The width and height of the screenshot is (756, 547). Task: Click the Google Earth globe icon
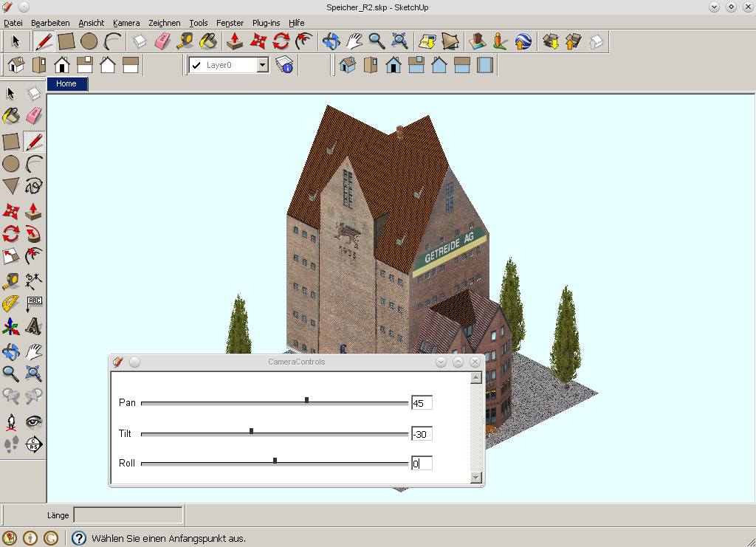(x=523, y=41)
